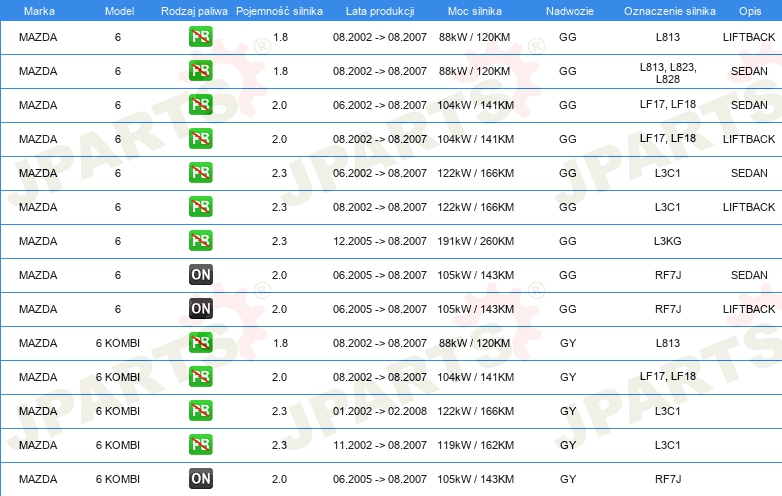Click petrol icon in the L3KG row
The height and width of the screenshot is (496, 782).
pyautogui.click(x=201, y=240)
